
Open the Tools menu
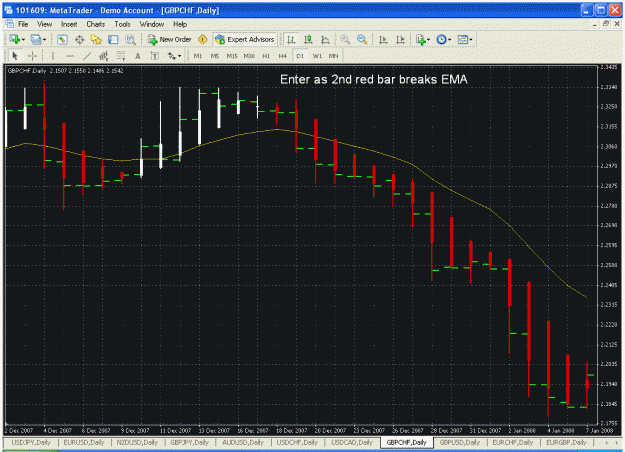click(122, 24)
